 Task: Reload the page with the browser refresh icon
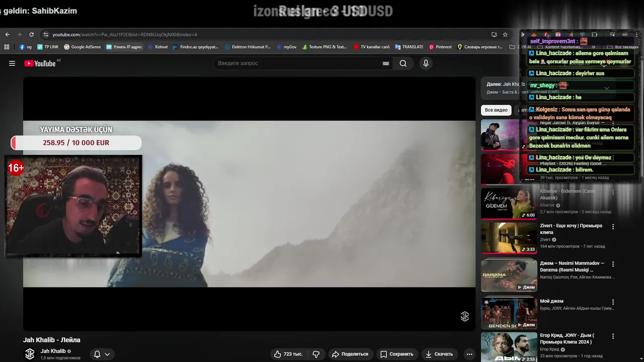pos(31,35)
